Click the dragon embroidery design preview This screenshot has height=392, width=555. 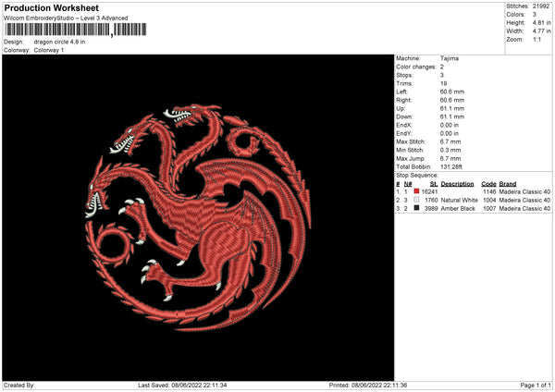(198, 217)
